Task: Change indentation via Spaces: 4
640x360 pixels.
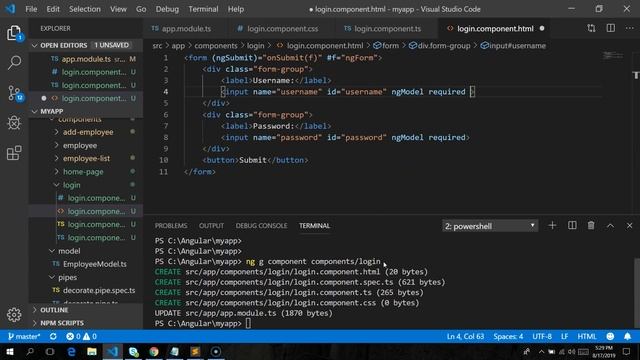Action: [x=508, y=336]
